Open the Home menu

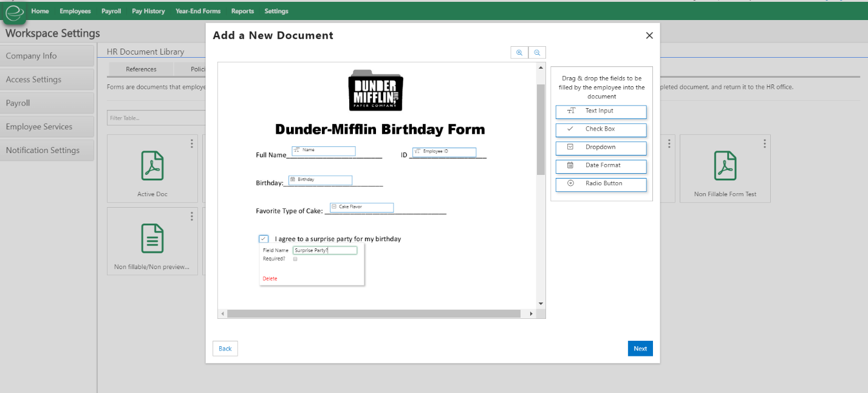(40, 11)
